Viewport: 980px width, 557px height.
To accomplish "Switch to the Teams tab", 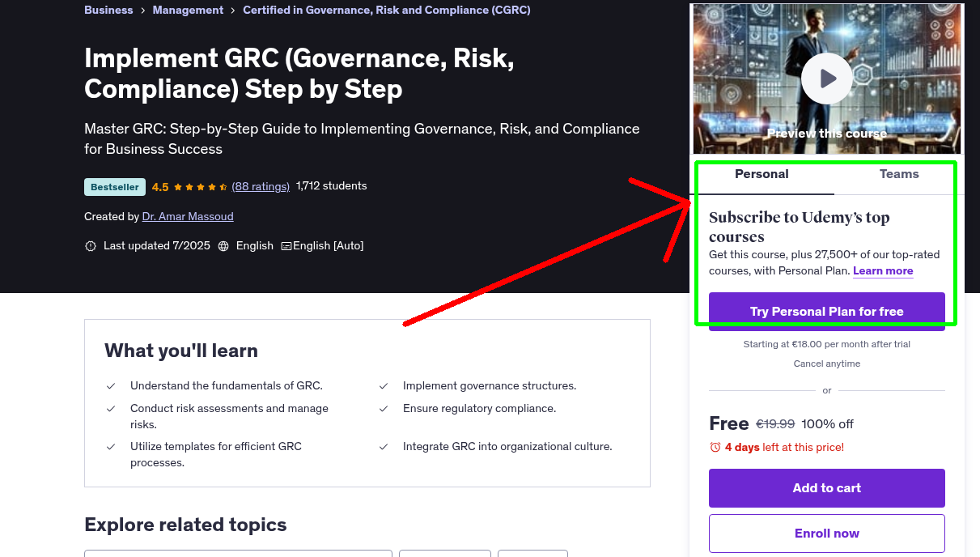I will click(x=899, y=174).
